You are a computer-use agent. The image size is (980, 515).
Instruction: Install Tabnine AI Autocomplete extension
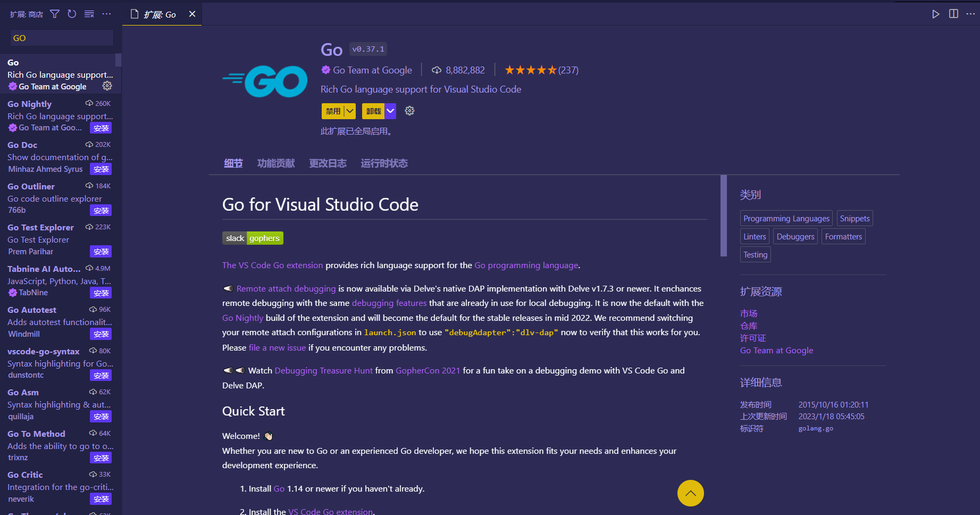click(101, 293)
